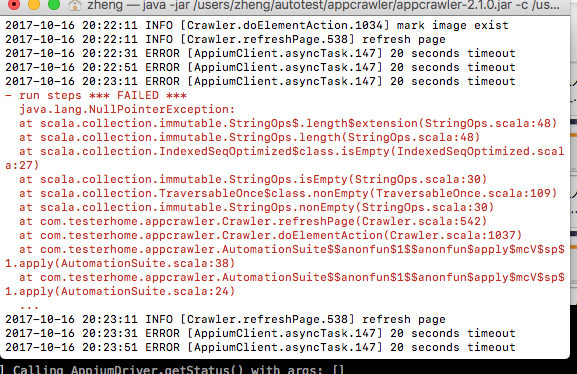
Task: Click the first 'refresh page' INFO line at 20:22:11
Action: (x=225, y=39)
